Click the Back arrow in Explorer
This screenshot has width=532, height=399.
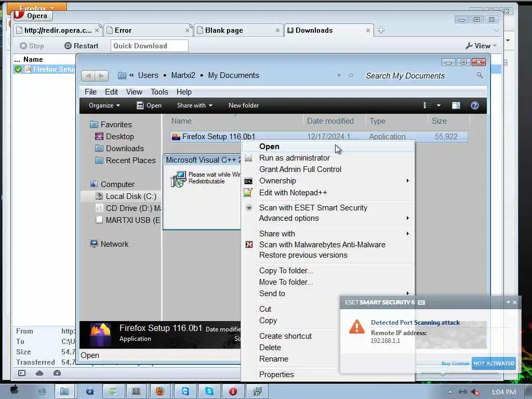pos(88,76)
